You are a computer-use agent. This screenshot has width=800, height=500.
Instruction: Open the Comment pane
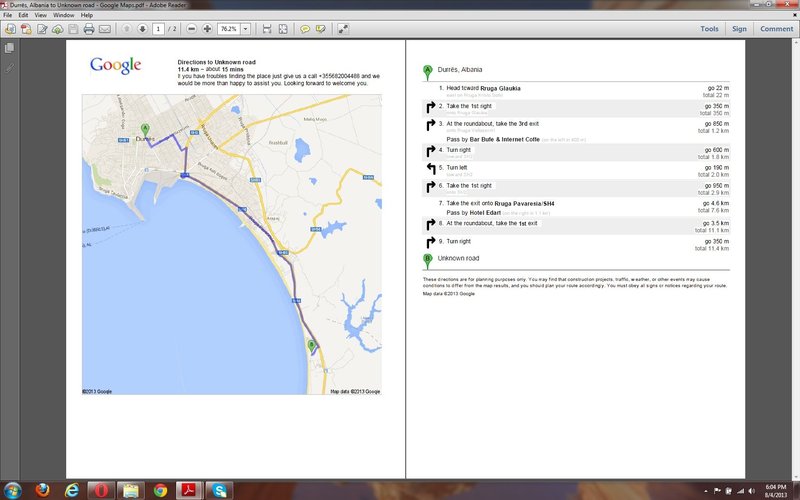click(777, 29)
